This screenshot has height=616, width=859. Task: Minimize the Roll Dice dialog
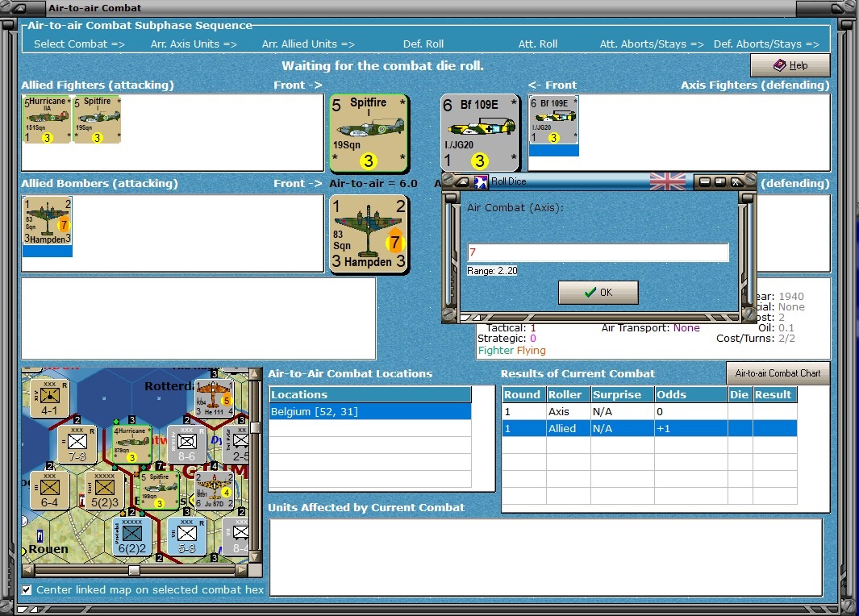coord(704,181)
